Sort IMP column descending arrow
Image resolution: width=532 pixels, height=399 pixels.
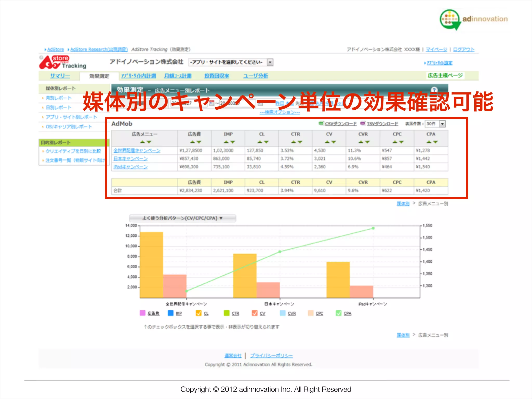[x=232, y=142]
